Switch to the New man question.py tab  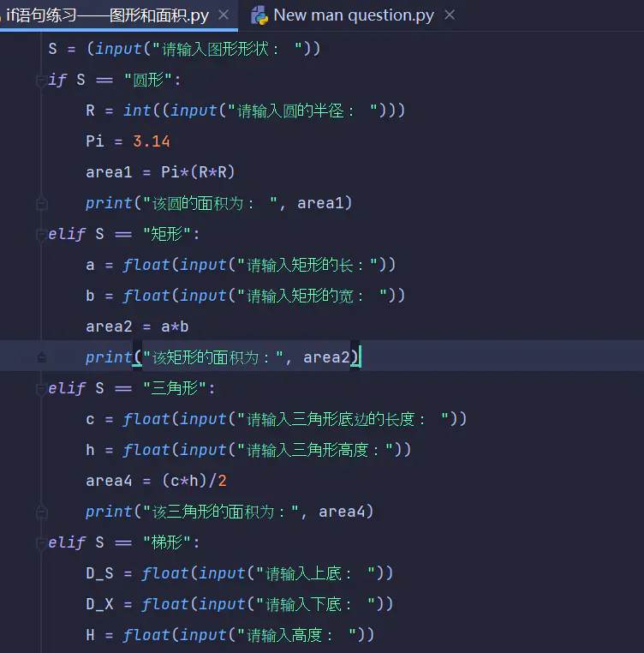(x=354, y=15)
